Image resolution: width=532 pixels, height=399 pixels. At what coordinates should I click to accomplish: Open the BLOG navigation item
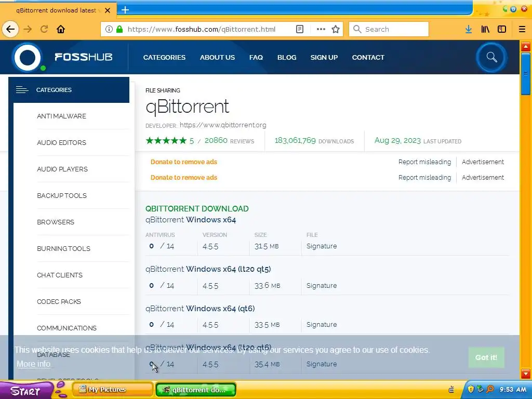[287, 57]
